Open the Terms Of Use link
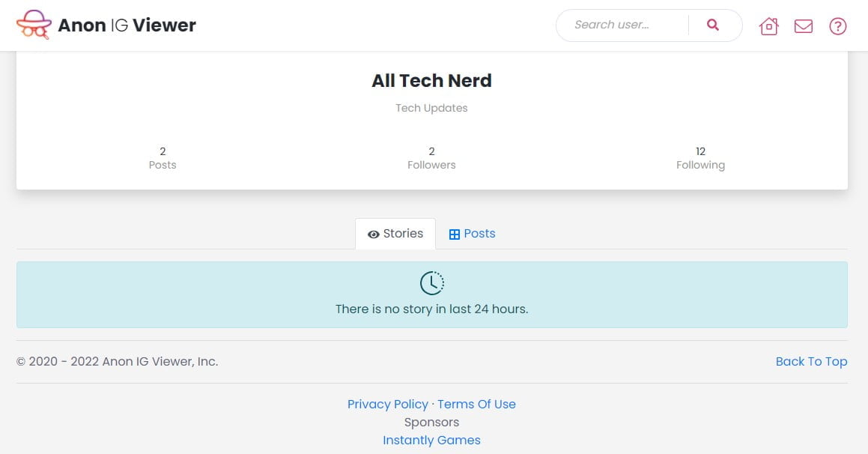Image resolution: width=868 pixels, height=454 pixels. (476, 404)
